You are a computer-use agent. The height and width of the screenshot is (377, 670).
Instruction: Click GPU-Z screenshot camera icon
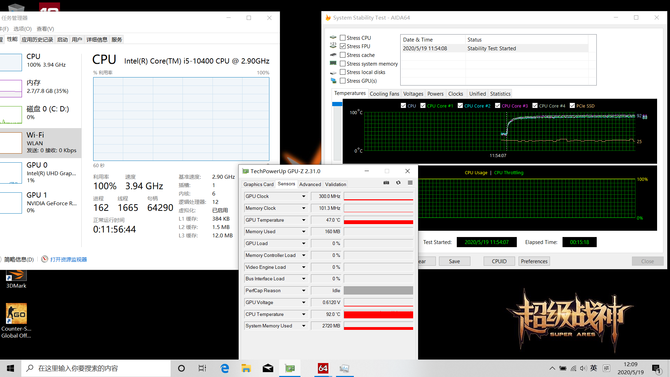tap(386, 183)
